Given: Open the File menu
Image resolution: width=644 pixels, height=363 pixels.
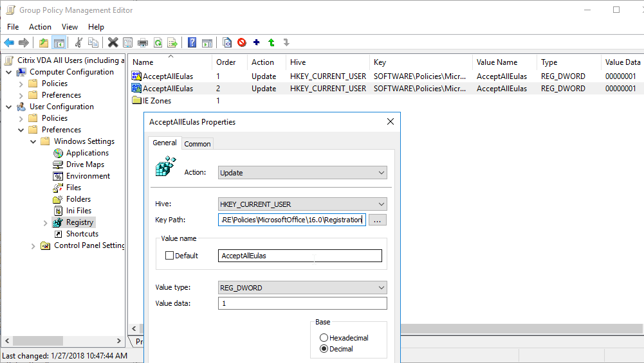Looking at the screenshot, I should tap(13, 26).
